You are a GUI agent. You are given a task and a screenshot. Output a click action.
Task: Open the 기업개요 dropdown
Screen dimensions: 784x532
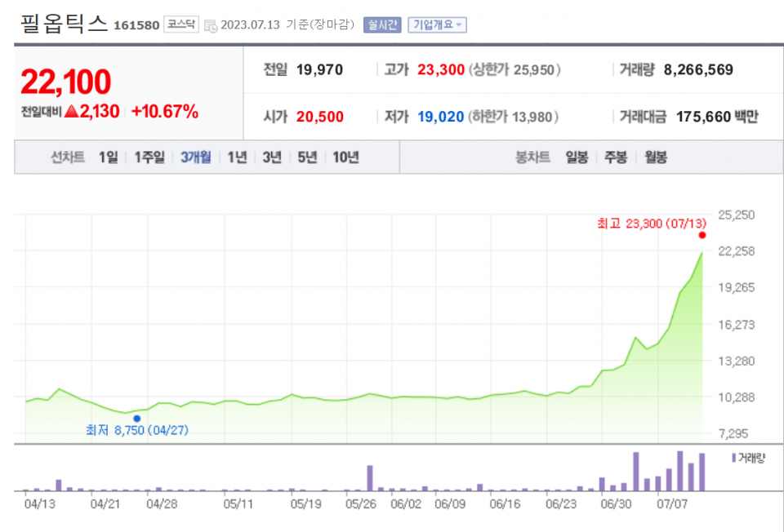click(439, 24)
